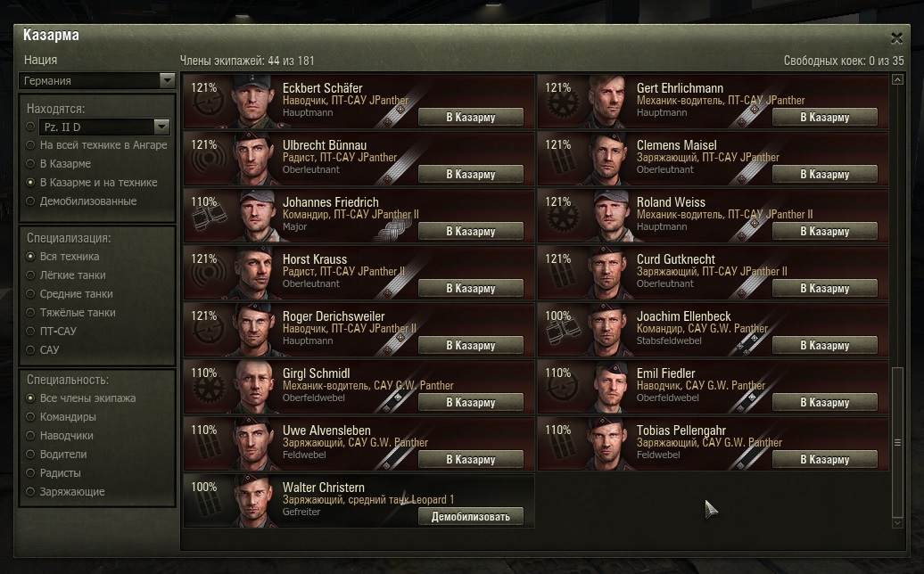Select Walter Christern's portrait
The image size is (924, 574).
(253, 501)
